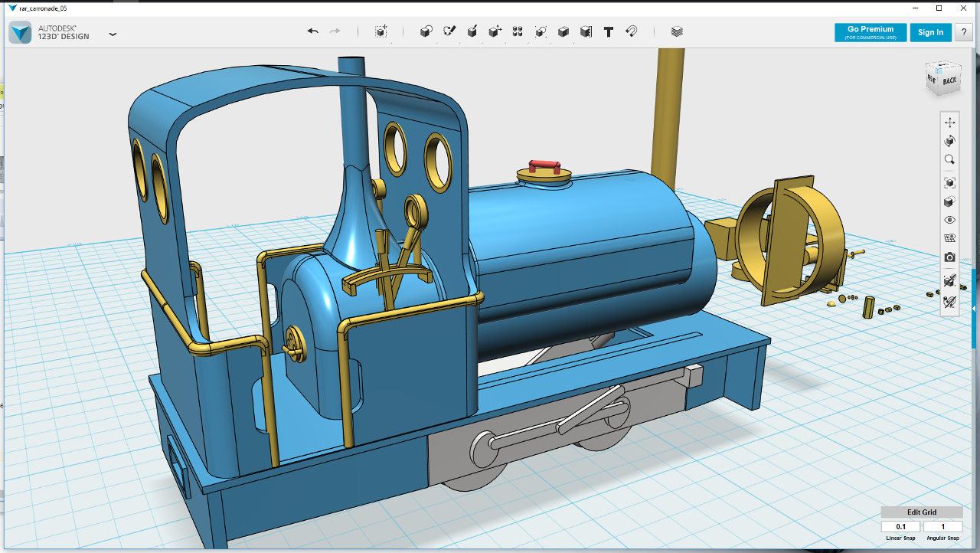Viewport: 980px width, 553px height.
Task: Open the Sketch tools menu
Action: (x=449, y=31)
